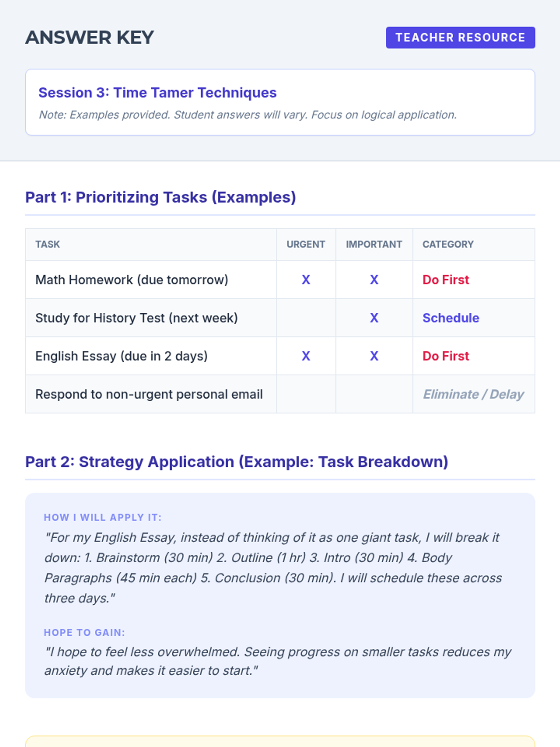Click the Part 1: Prioritizing Tasks heading

(161, 197)
